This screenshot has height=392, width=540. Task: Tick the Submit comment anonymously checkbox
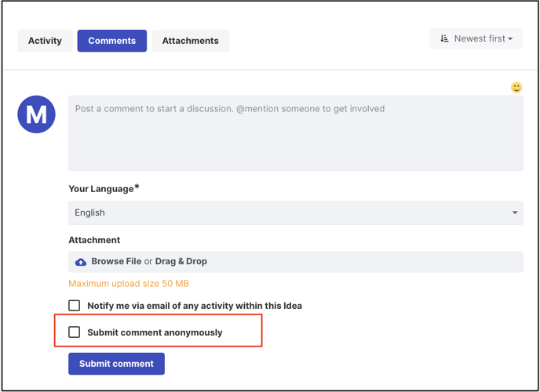point(74,332)
